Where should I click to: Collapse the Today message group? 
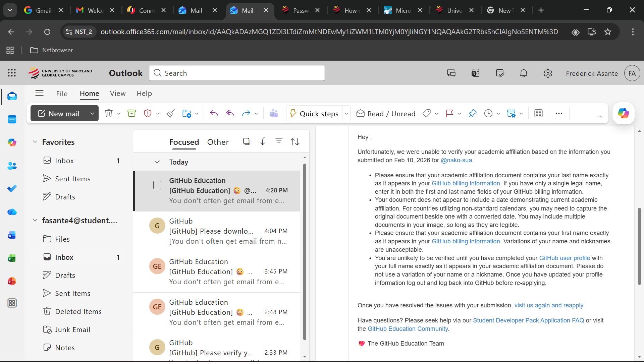pyautogui.click(x=157, y=162)
